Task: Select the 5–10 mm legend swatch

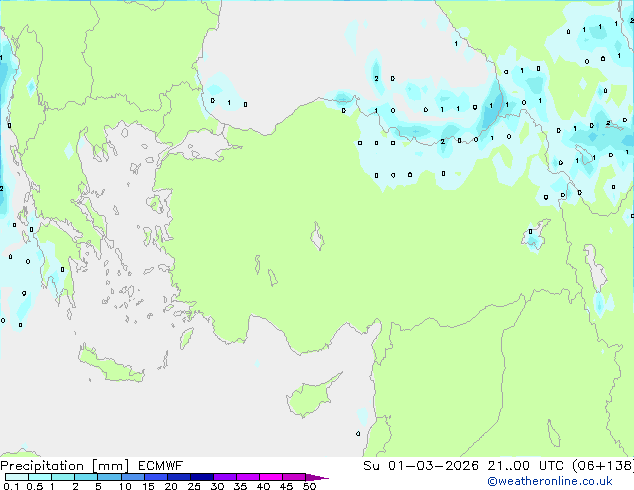Action: [109, 477]
